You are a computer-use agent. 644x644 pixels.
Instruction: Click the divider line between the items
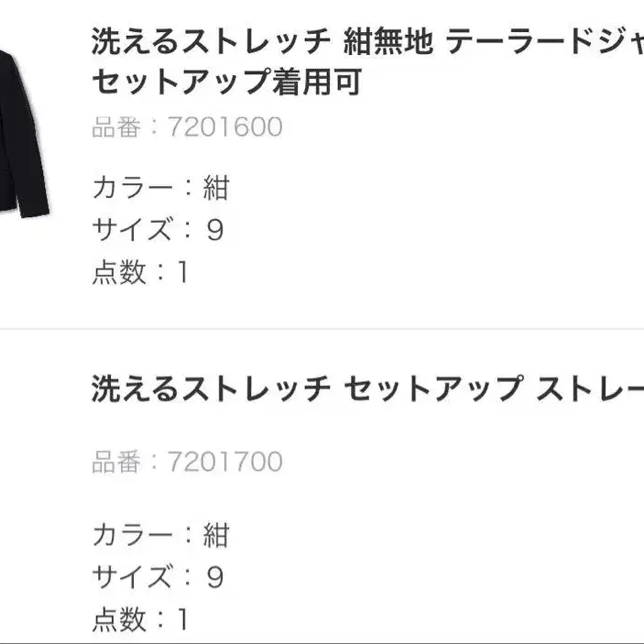tap(322, 329)
